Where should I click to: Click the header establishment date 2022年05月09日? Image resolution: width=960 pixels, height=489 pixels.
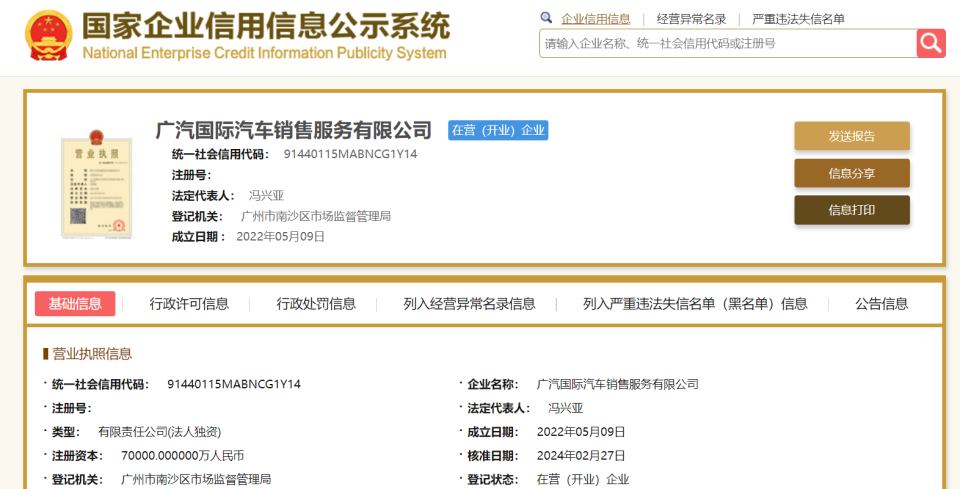[280, 237]
